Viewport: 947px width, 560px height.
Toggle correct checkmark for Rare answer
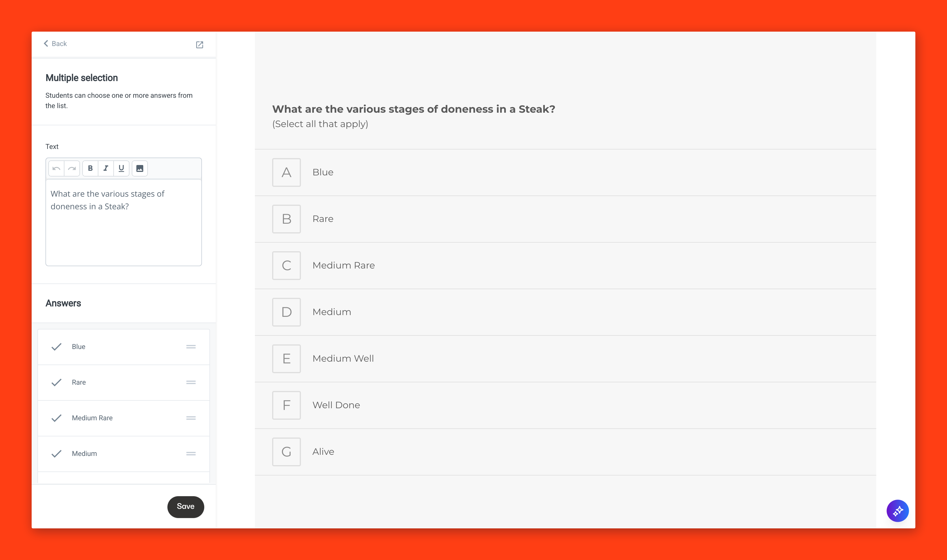[x=56, y=382]
